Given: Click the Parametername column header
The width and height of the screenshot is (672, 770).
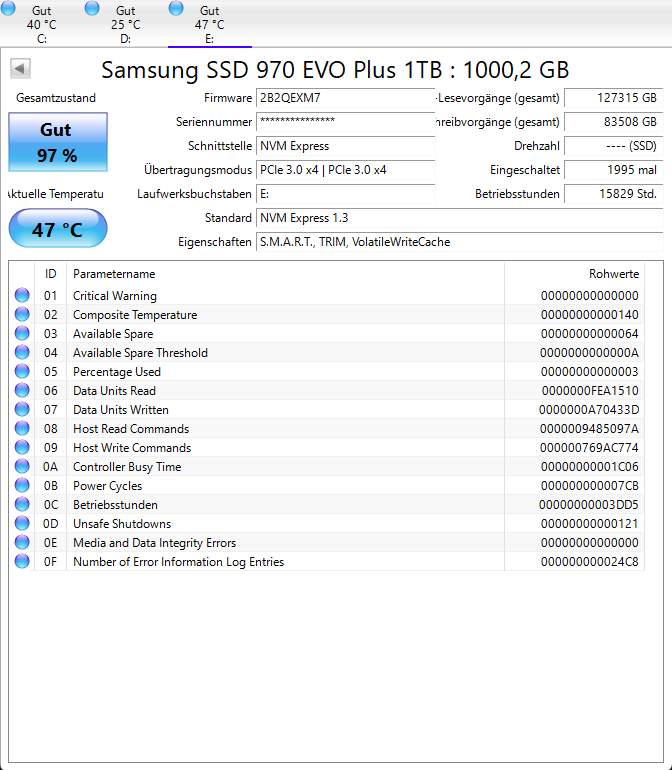Looking at the screenshot, I should pos(285,274).
